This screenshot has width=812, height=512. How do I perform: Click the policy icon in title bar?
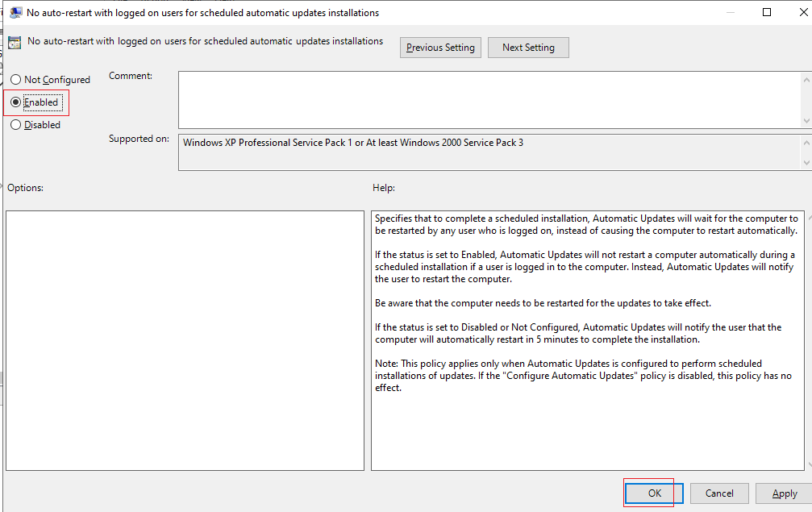tap(15, 13)
